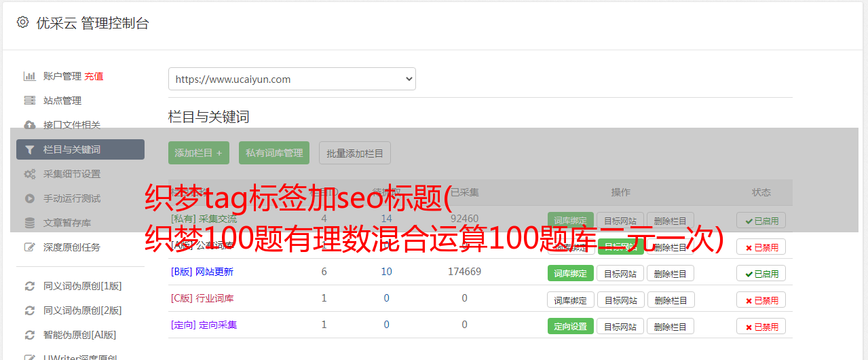868x360 pixels.
Task: Click the 92460 collected count
Action: coord(464,219)
